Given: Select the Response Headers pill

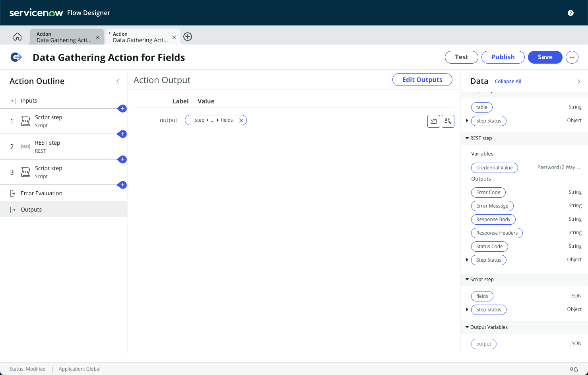Looking at the screenshot, I should tap(497, 233).
